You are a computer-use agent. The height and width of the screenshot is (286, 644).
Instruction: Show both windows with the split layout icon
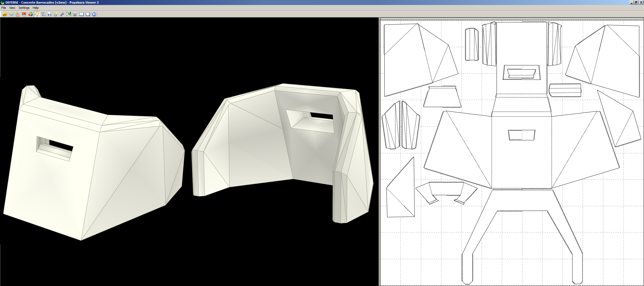[x=81, y=14]
